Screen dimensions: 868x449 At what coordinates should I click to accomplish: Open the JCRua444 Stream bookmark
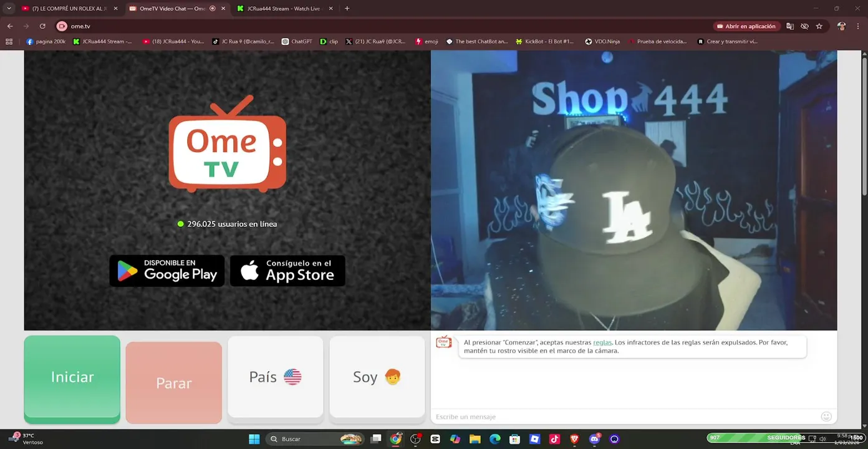pos(103,42)
